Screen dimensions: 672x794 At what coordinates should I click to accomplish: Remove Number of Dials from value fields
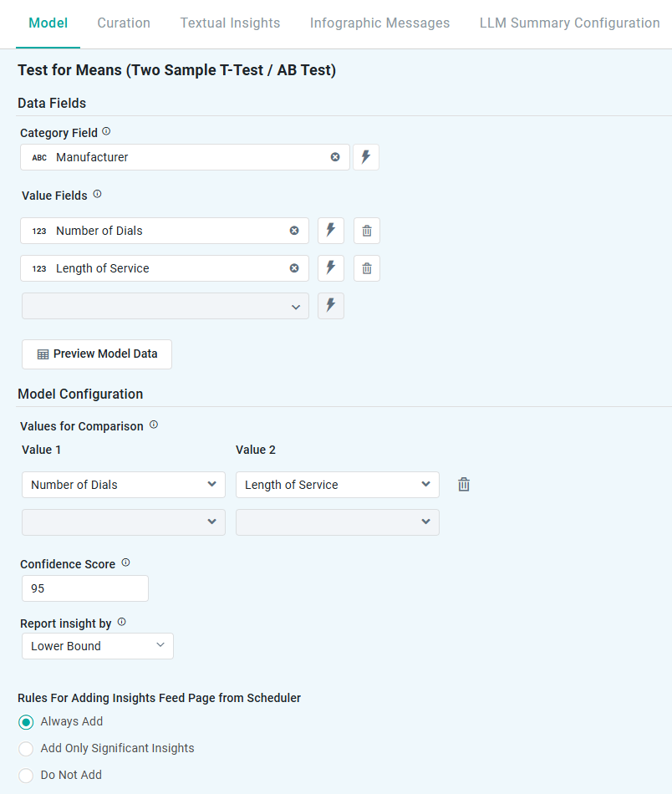click(x=294, y=231)
